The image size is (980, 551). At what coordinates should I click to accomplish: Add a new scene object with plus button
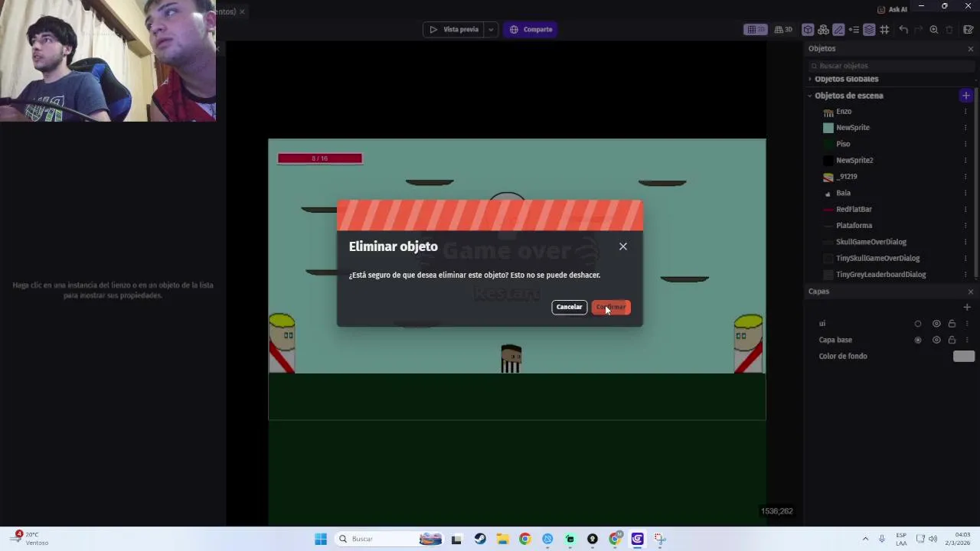(965, 96)
